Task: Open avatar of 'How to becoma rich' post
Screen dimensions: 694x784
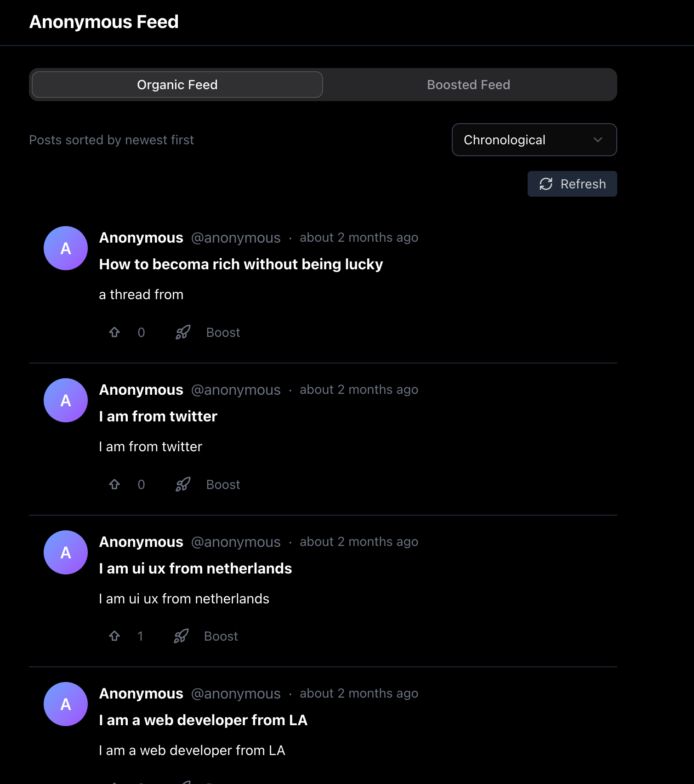Action: 66,248
